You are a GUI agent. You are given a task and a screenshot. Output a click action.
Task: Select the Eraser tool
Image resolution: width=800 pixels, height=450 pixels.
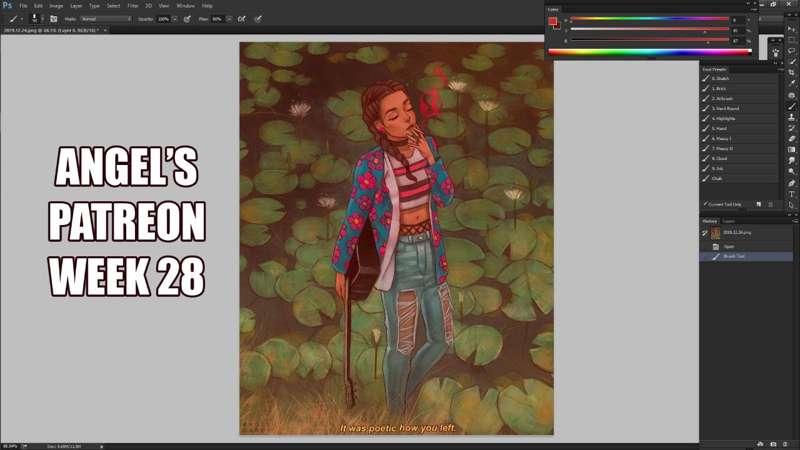791,139
